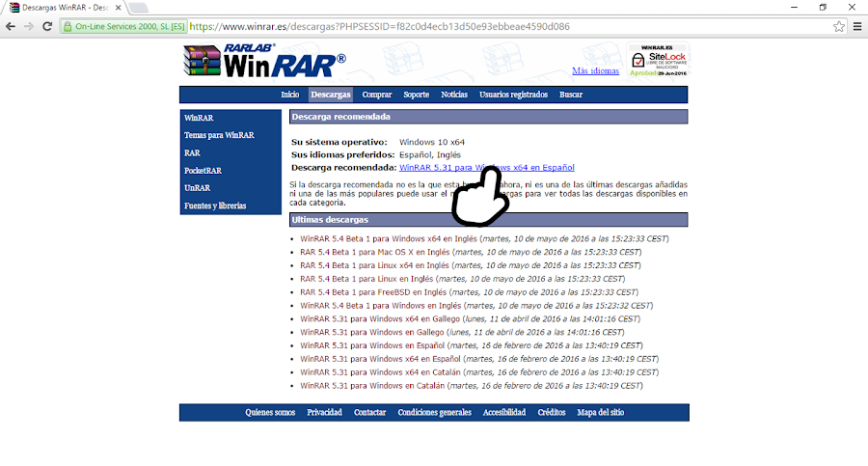868x466 pixels.
Task: Open the Inicio menu item
Action: point(289,95)
